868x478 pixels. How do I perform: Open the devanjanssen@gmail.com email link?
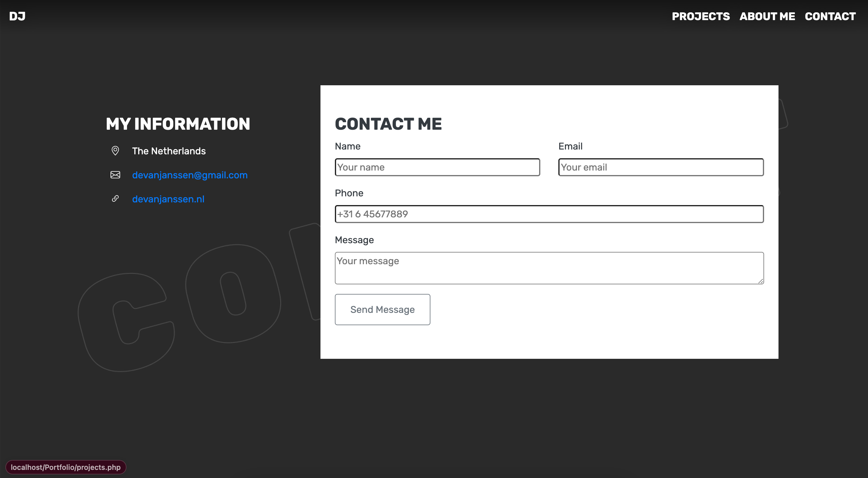190,175
